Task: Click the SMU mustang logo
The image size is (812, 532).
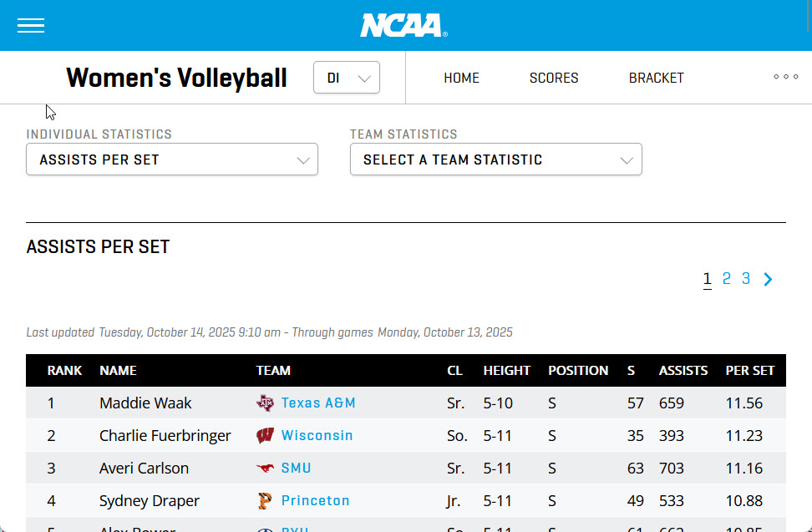Action: point(265,469)
